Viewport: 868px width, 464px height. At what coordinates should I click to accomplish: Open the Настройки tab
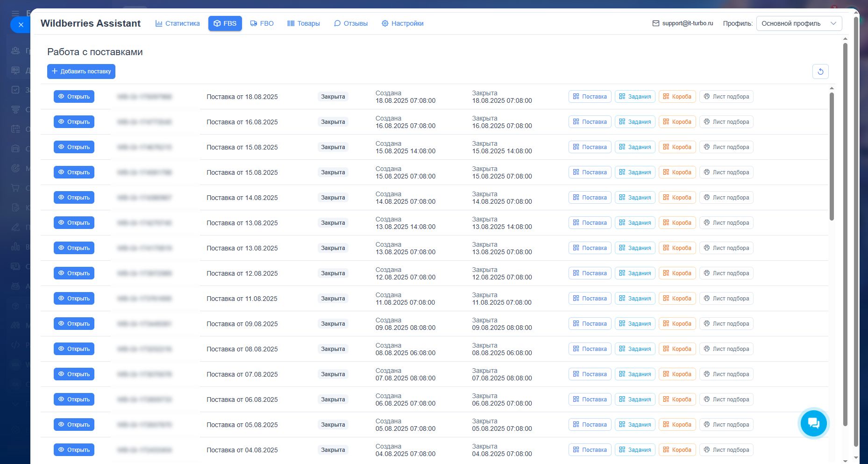coord(402,23)
